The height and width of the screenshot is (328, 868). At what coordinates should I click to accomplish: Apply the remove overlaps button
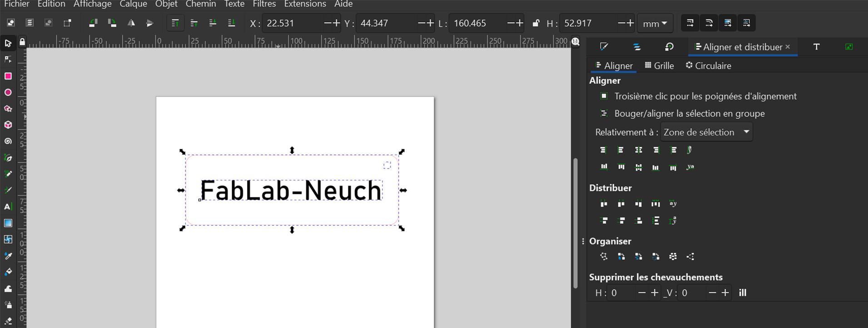click(743, 293)
